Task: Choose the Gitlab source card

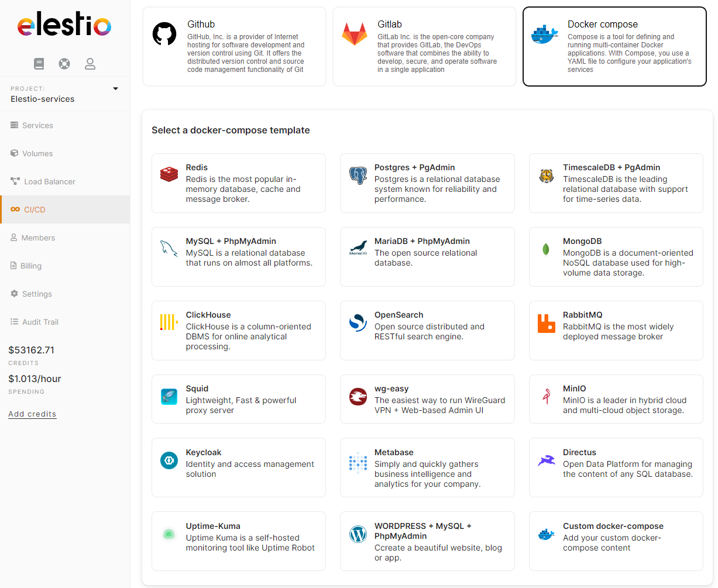Action: (x=424, y=47)
